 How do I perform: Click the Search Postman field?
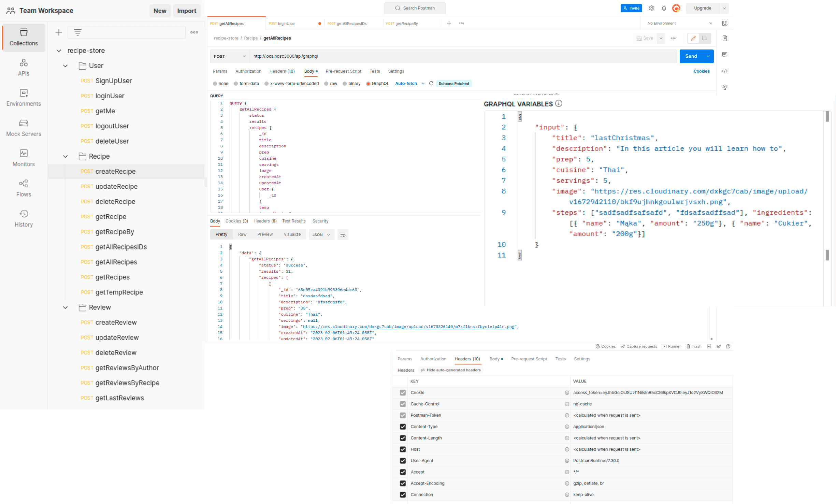(415, 8)
